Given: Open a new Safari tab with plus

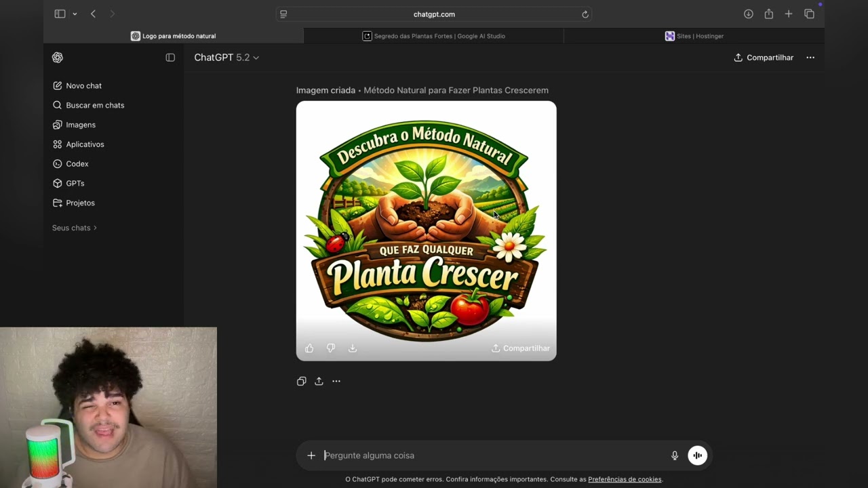Looking at the screenshot, I should click(x=789, y=14).
